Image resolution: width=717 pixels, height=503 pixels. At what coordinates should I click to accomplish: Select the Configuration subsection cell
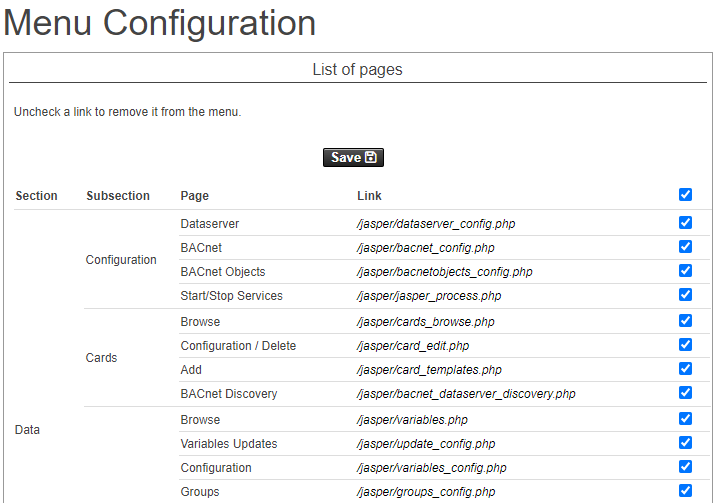121,260
